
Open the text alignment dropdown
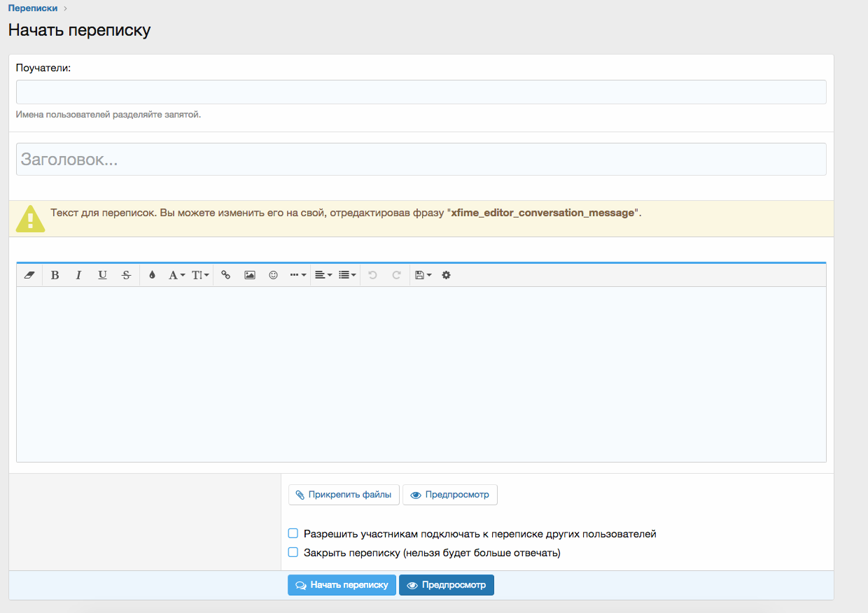323,275
